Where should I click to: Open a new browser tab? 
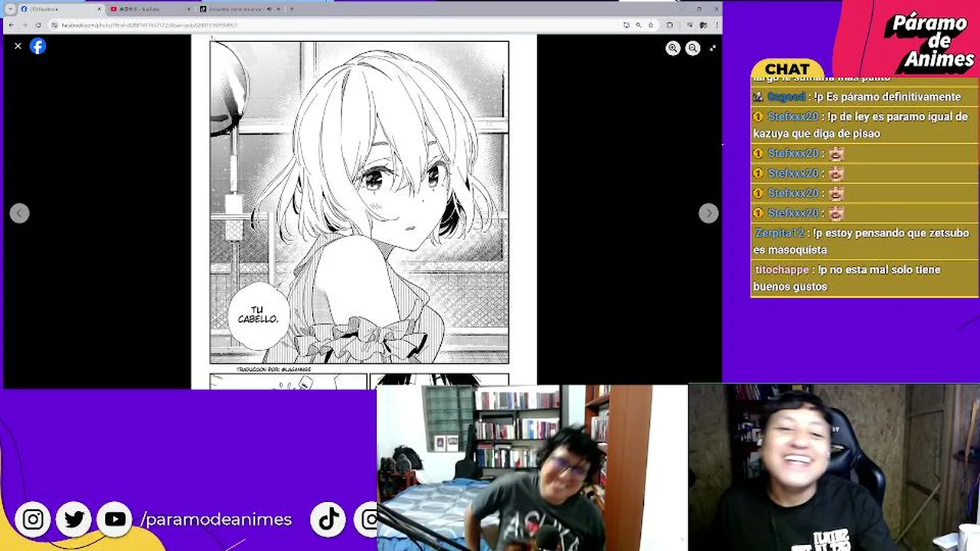pos(291,9)
